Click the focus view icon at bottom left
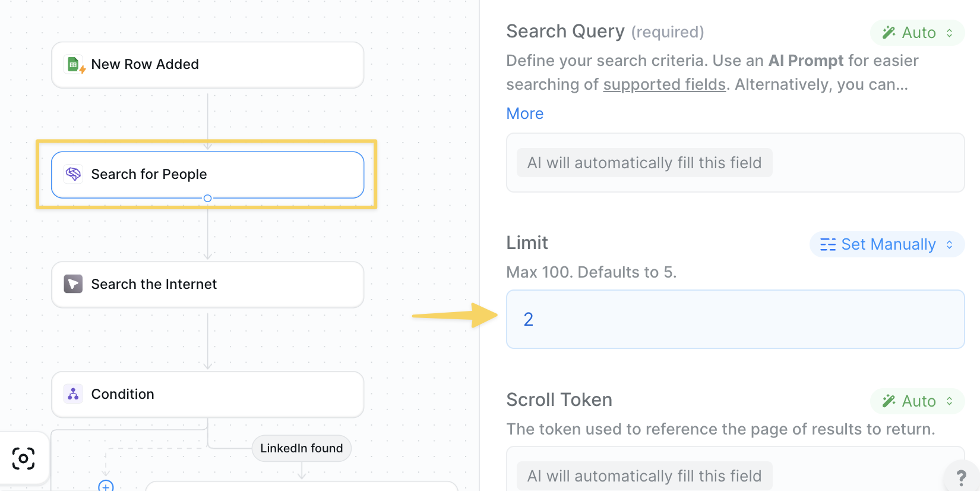The image size is (980, 491). click(24, 458)
